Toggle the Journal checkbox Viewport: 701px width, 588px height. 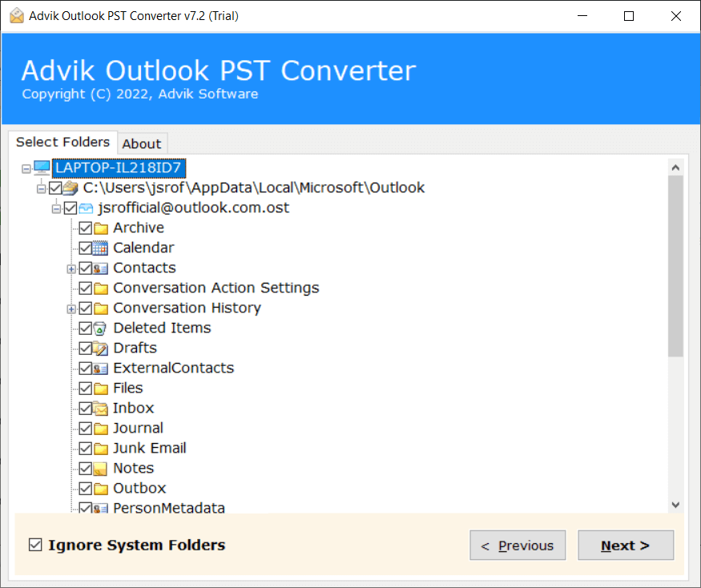(86, 429)
